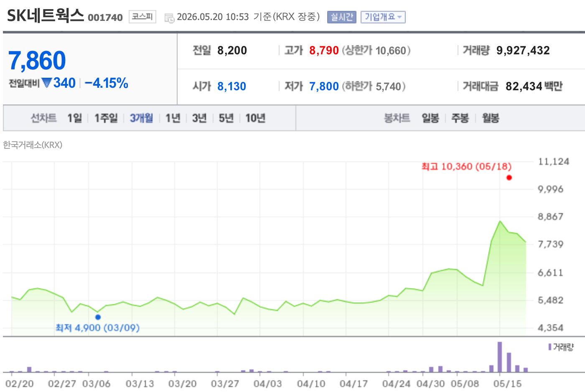The image size is (585, 392).
Task: Click the 상한가 10,660 text
Action: point(376,51)
